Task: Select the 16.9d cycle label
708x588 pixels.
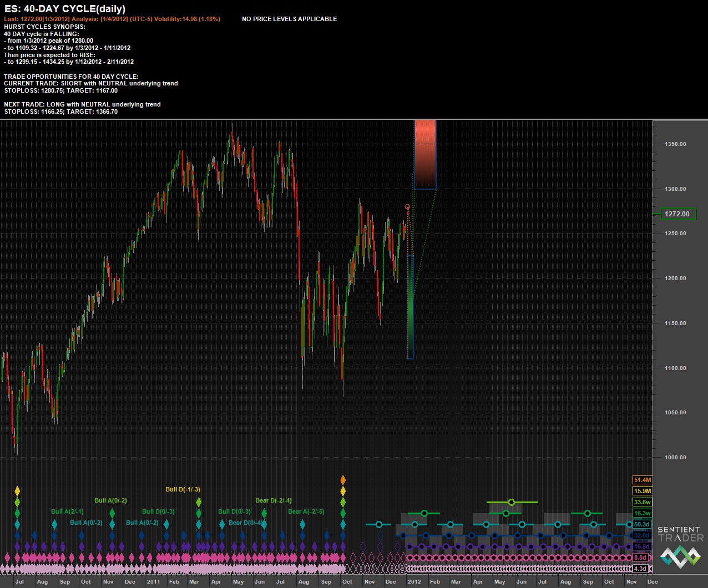Action: point(641,546)
